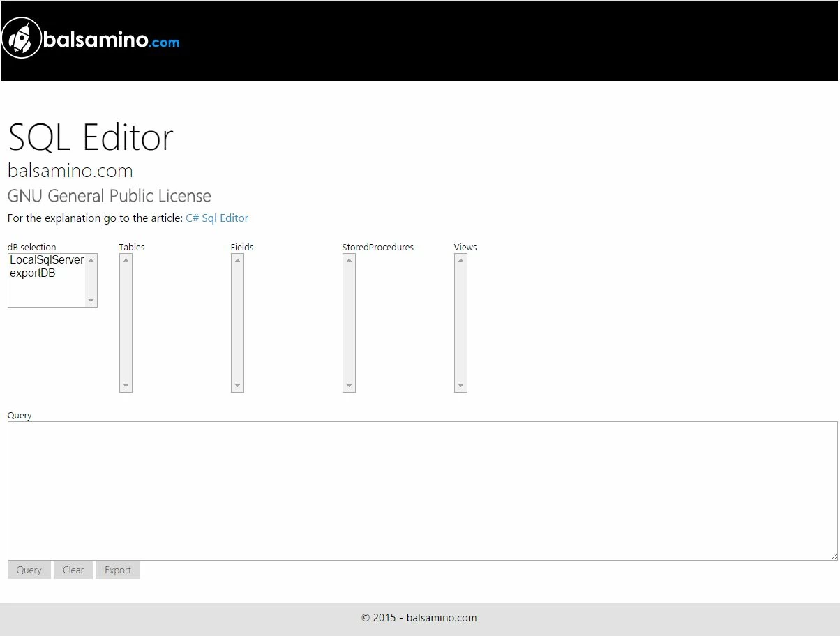This screenshot has height=636, width=840.
Task: Click down arrow in Views listbox
Action: (x=460, y=386)
